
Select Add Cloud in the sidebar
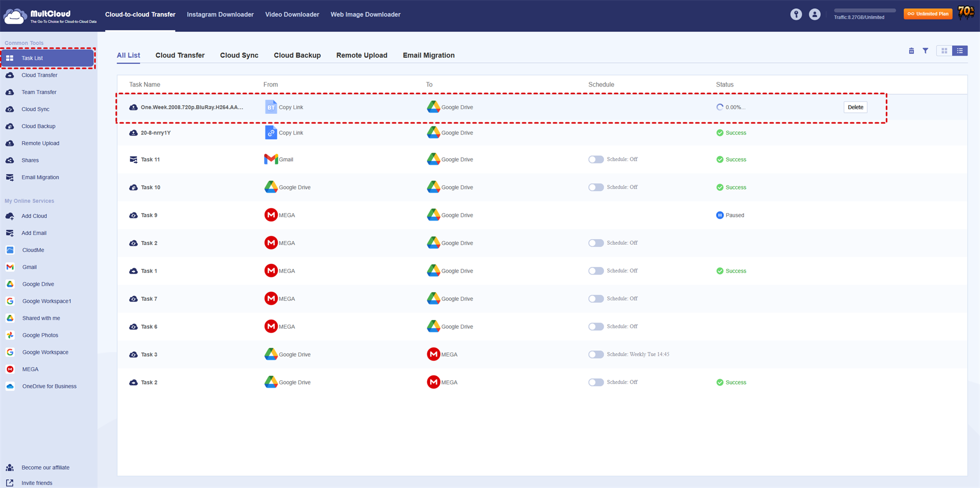(34, 216)
